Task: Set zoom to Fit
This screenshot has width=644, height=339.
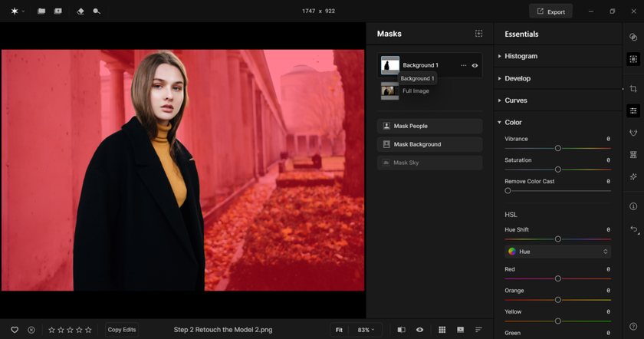Action: [339, 330]
